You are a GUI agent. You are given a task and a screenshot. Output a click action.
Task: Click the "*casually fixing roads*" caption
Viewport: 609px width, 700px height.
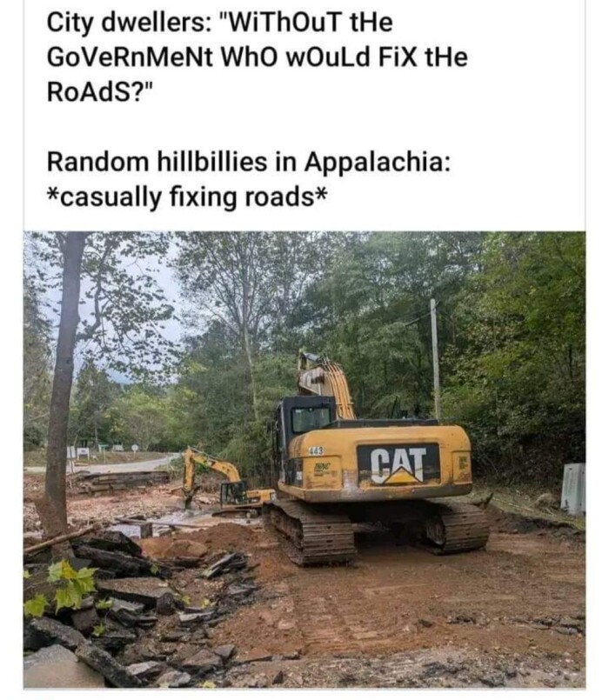point(187,197)
